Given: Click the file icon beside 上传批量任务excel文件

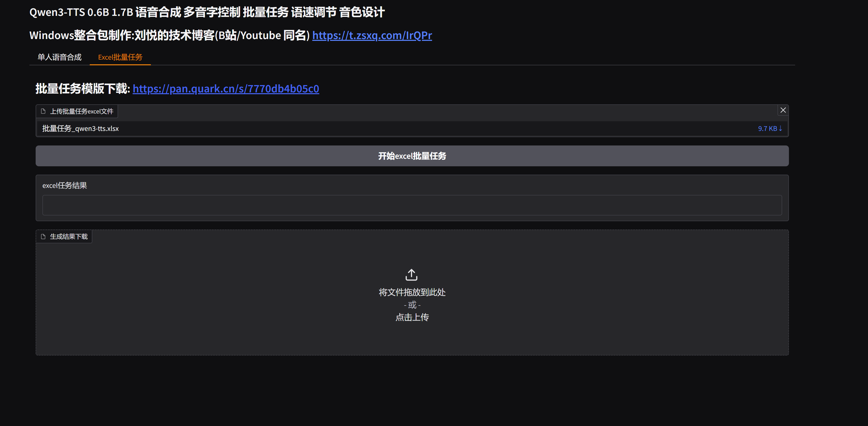Looking at the screenshot, I should click(x=43, y=111).
